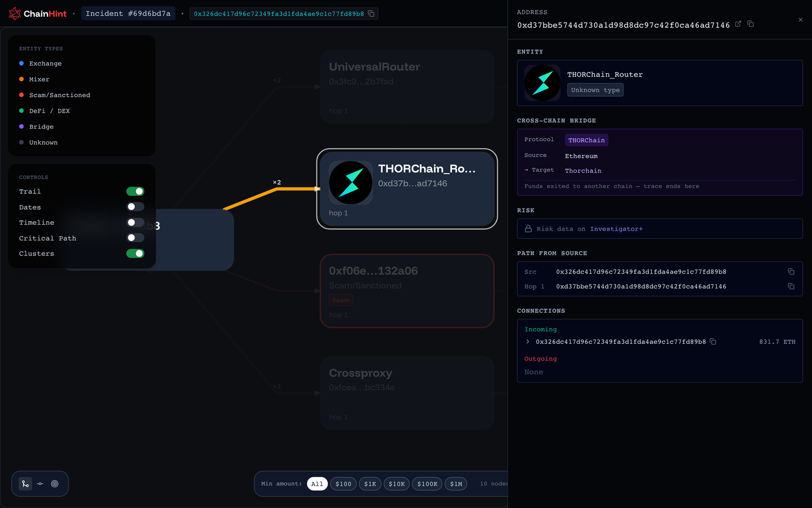Click the ×2 label on orange edge
812x508 pixels.
[277, 182]
